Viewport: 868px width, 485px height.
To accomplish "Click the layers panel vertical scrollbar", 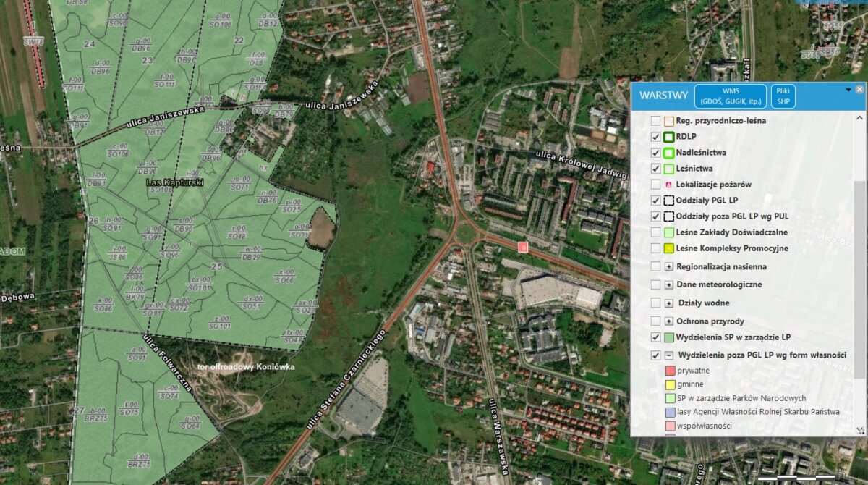I will point(859,280).
